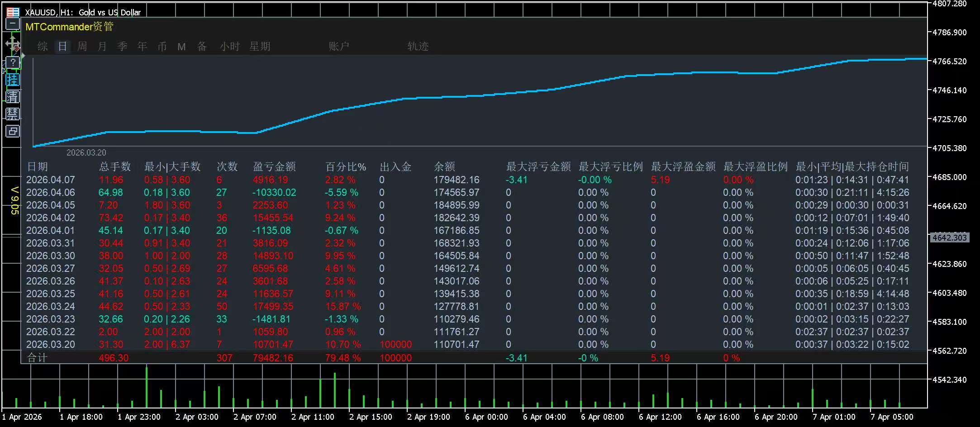Open the M tab
This screenshot has width=980, height=427.
click(182, 47)
